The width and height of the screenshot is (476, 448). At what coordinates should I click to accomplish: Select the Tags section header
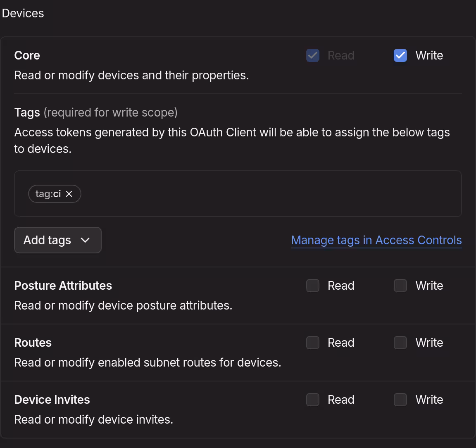click(27, 112)
